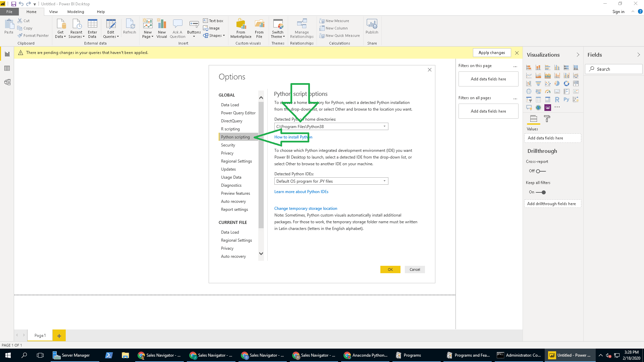Viewport: 644px width, 362px height.
Task: Open the Detected Python home directories dropdown
Action: 384,126
